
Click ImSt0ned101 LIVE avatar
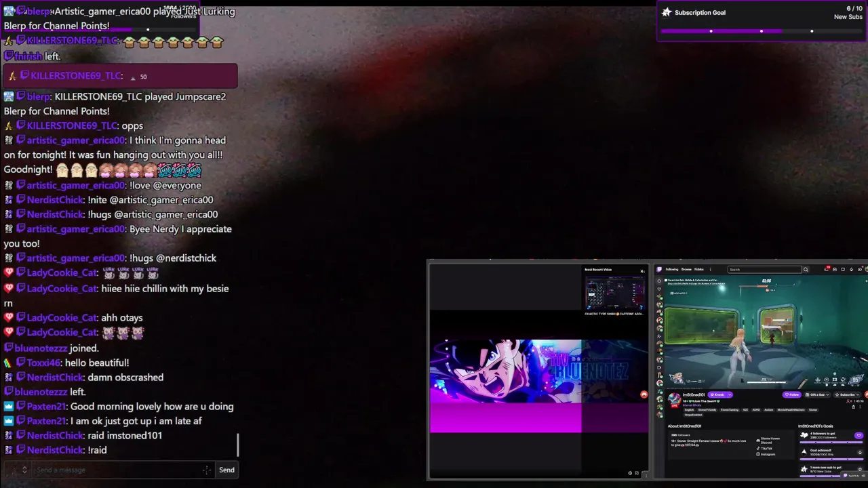pyautogui.click(x=675, y=400)
